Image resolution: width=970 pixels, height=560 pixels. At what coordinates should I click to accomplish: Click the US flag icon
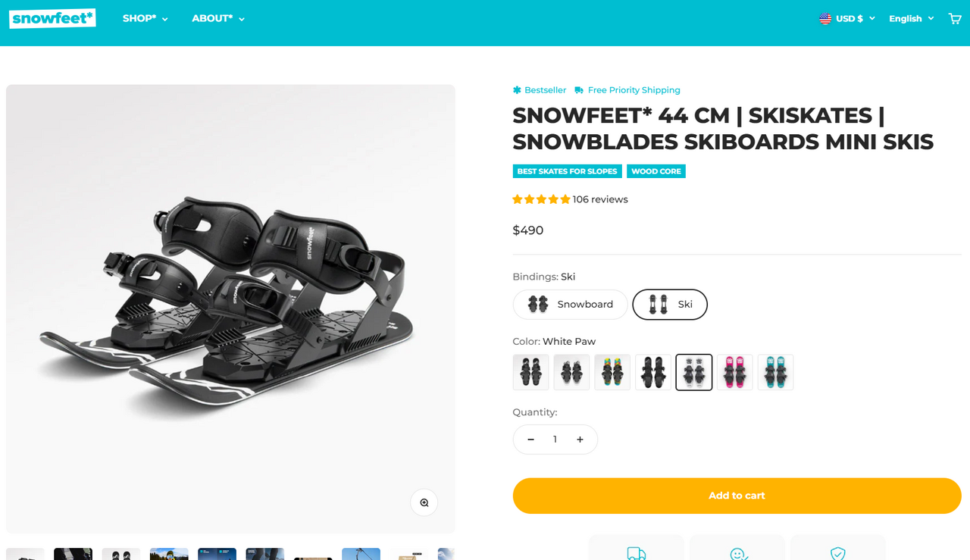(x=825, y=19)
